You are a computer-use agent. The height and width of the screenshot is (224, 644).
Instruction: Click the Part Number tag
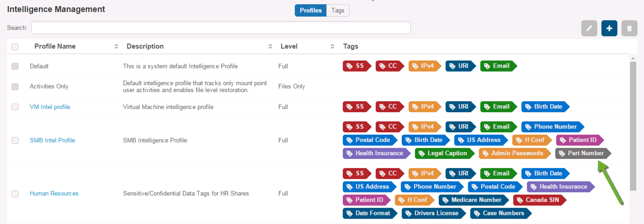point(582,153)
